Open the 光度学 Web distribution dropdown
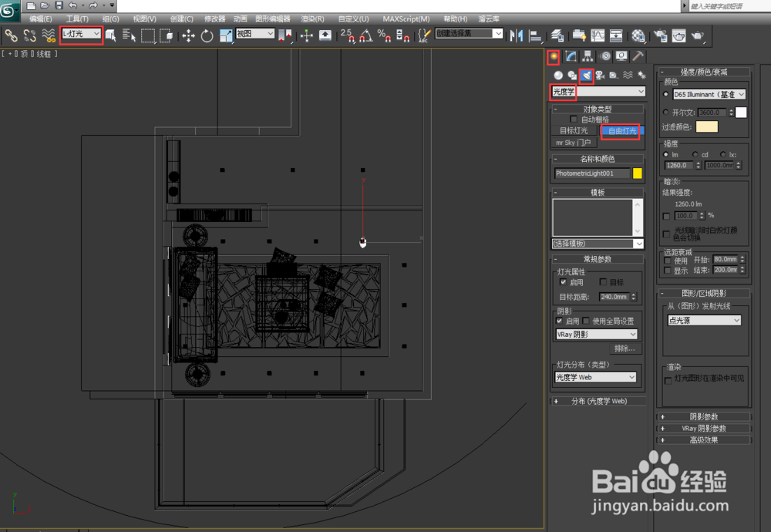Image resolution: width=771 pixels, height=532 pixels. 595,377
